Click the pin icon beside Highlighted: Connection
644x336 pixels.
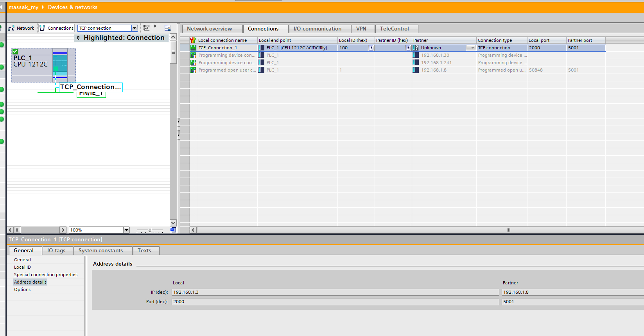[79, 38]
